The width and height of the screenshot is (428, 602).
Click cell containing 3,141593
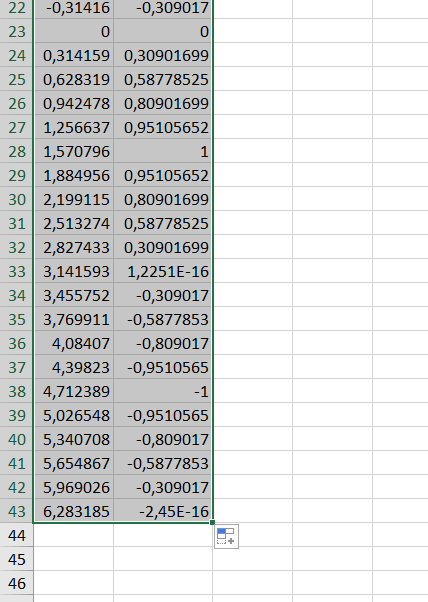pyautogui.click(x=74, y=271)
